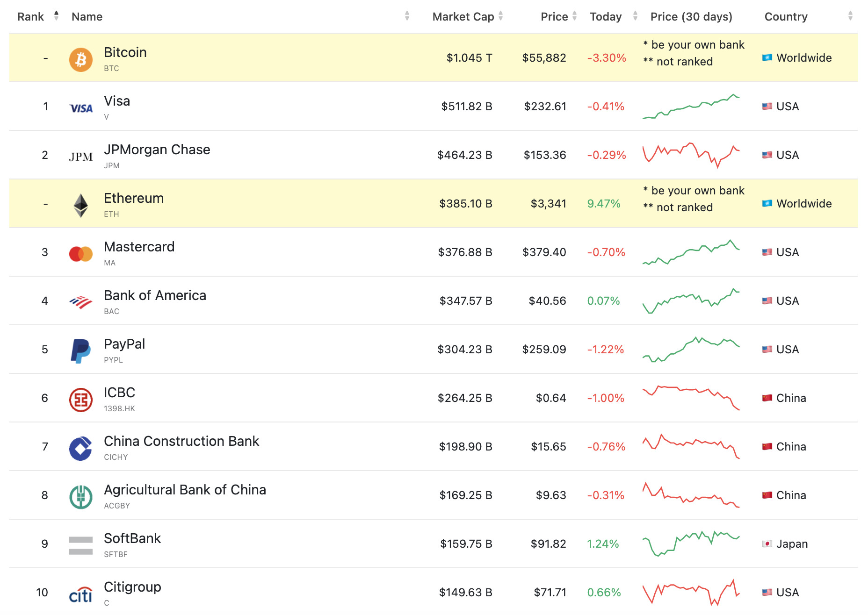Click the Agricultural Bank of China logo
Viewport: 868px width, 615px height.
coord(81,497)
